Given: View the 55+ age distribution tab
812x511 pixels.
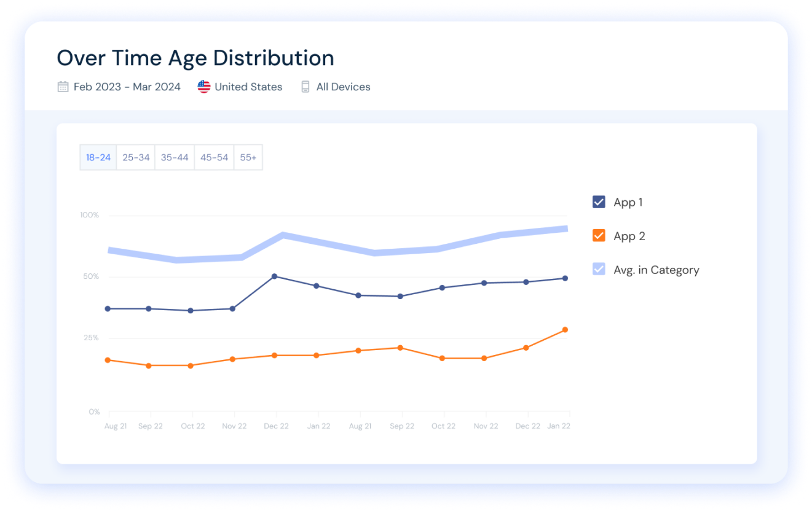Looking at the screenshot, I should click(248, 157).
